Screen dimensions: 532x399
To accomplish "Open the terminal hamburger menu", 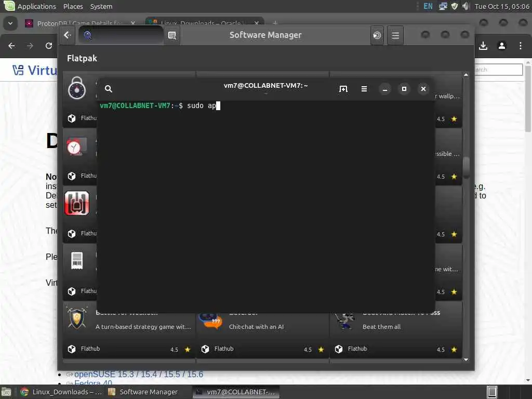I will coord(364,89).
